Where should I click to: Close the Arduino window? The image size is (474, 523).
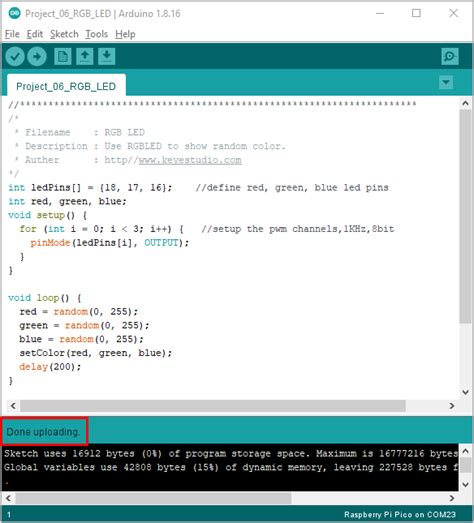click(x=453, y=13)
